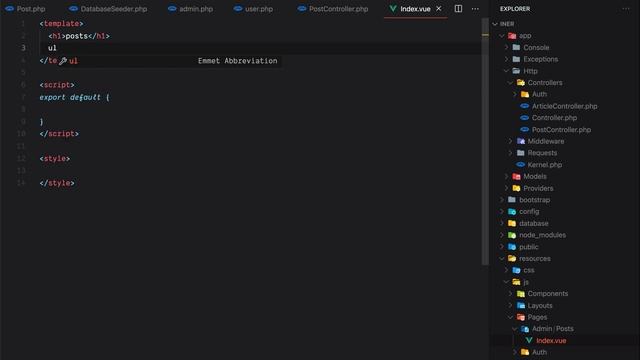Open the admin.php editor tab

(x=191, y=9)
